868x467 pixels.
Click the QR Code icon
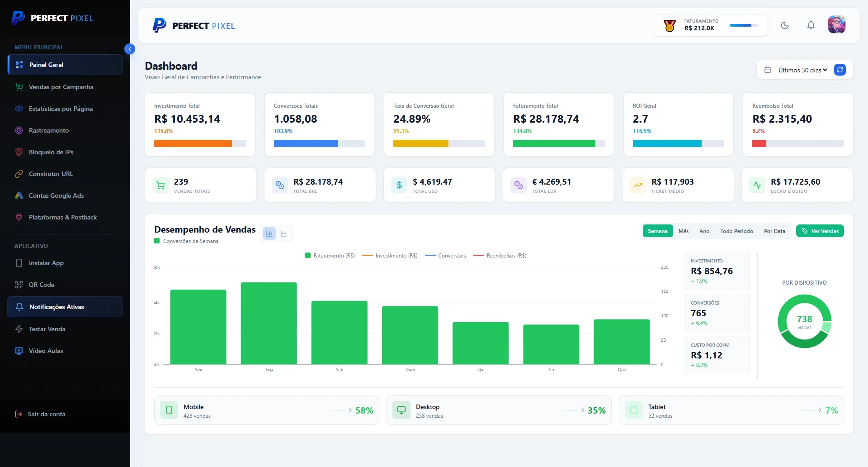coord(19,285)
